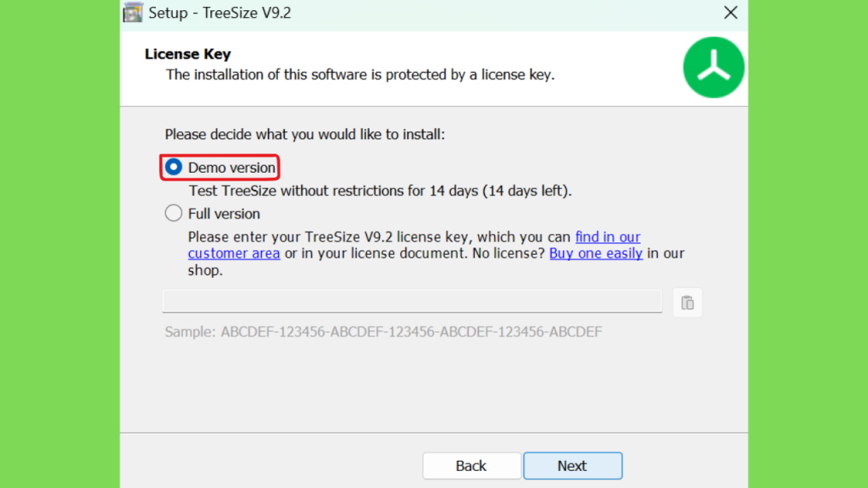Click the "Setup - TreeSize V9.2" title text
Viewport: 868px width, 488px height.
[x=220, y=13]
